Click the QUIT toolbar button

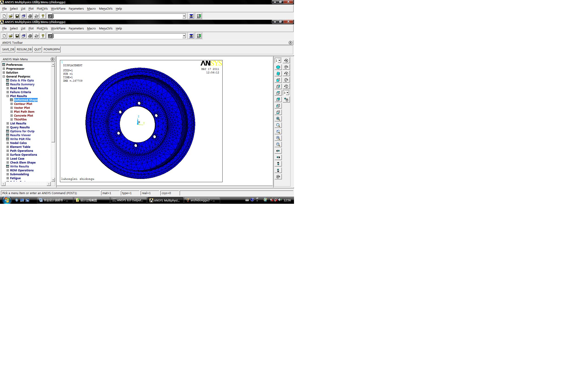[x=38, y=49]
